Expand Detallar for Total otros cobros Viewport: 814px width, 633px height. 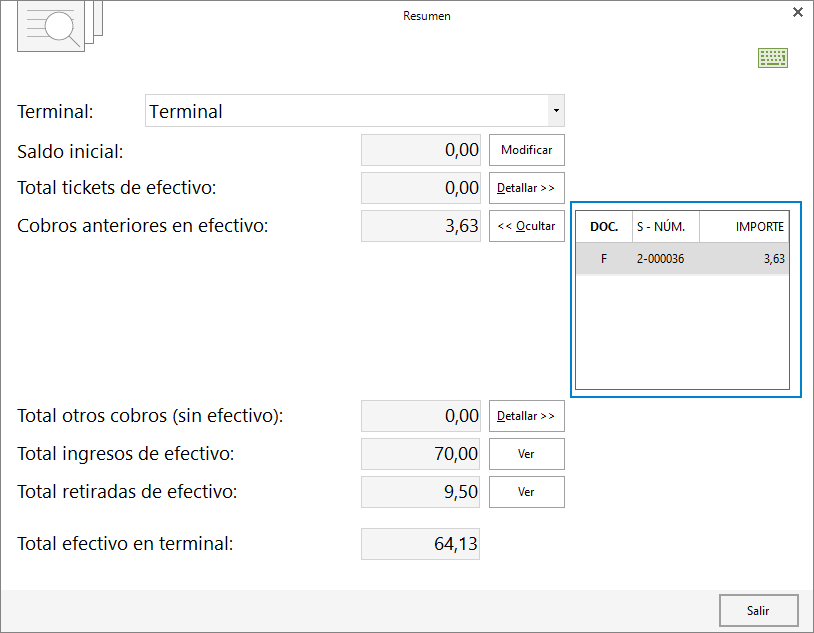526,416
